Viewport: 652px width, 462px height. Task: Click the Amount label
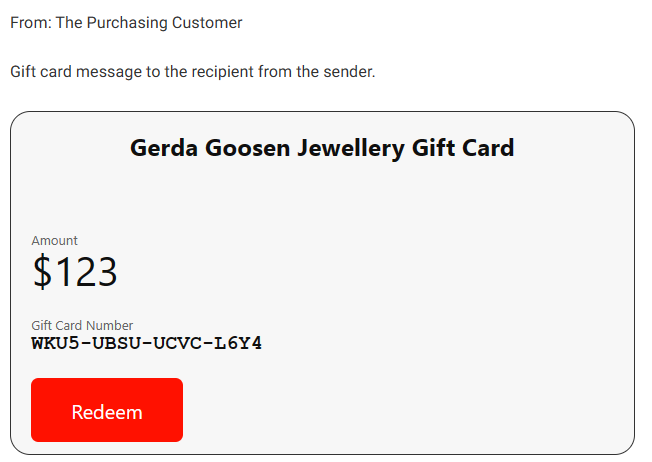point(54,241)
